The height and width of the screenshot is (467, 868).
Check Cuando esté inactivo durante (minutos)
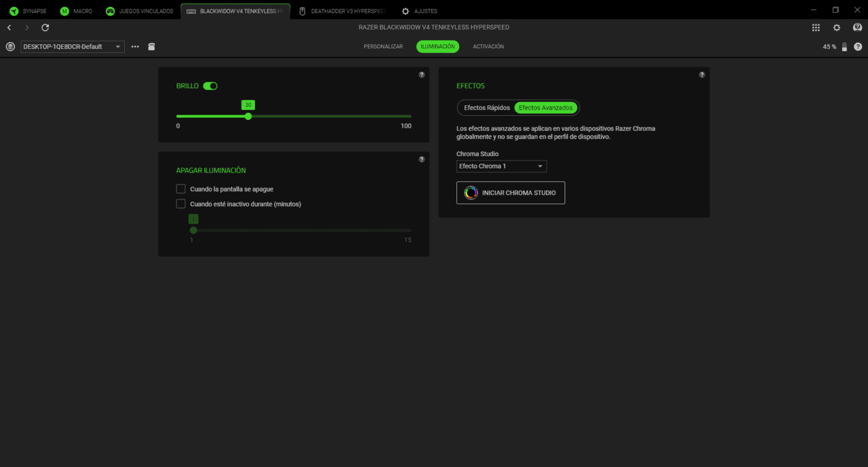tap(181, 204)
